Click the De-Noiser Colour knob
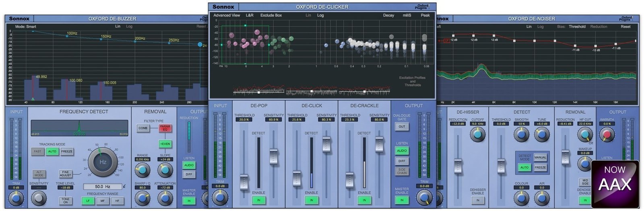Viewport: 644px width, 211px height. point(521,198)
